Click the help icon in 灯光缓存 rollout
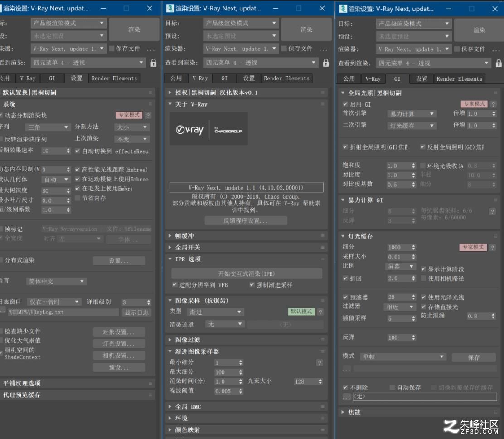 point(492,247)
